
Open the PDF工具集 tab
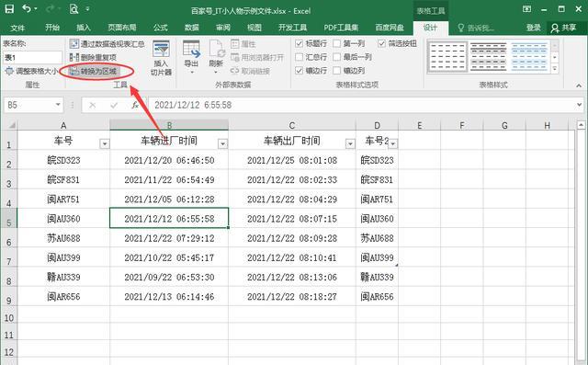(x=341, y=28)
